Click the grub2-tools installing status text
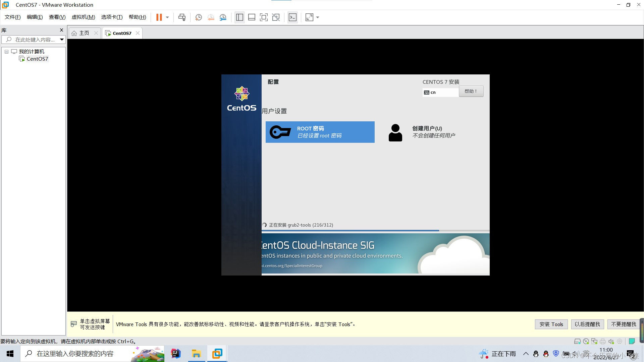The width and height of the screenshot is (644, 362). 301,225
